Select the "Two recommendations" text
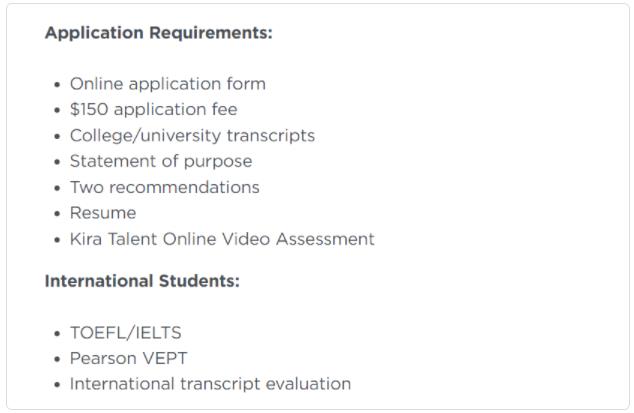The image size is (634, 413). pyautogui.click(x=164, y=187)
